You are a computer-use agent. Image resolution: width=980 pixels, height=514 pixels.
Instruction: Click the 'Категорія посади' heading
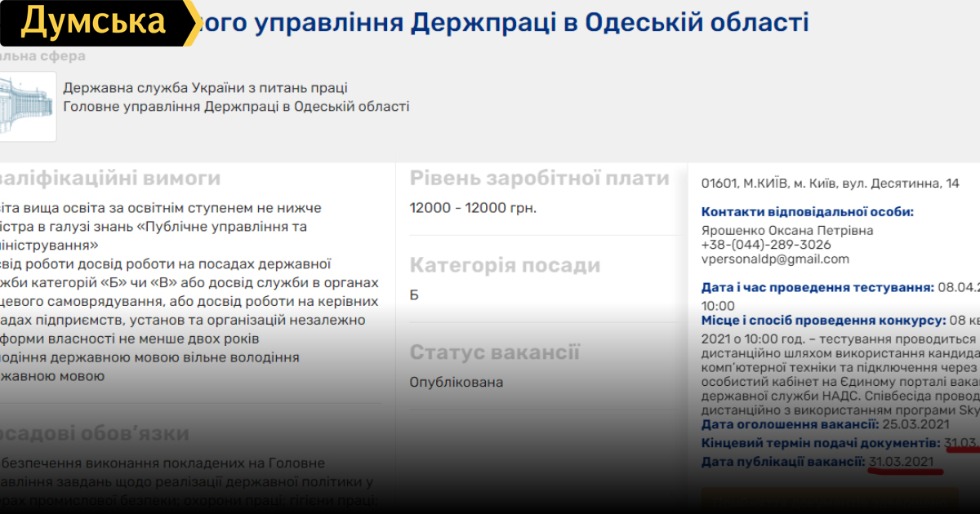click(x=505, y=265)
